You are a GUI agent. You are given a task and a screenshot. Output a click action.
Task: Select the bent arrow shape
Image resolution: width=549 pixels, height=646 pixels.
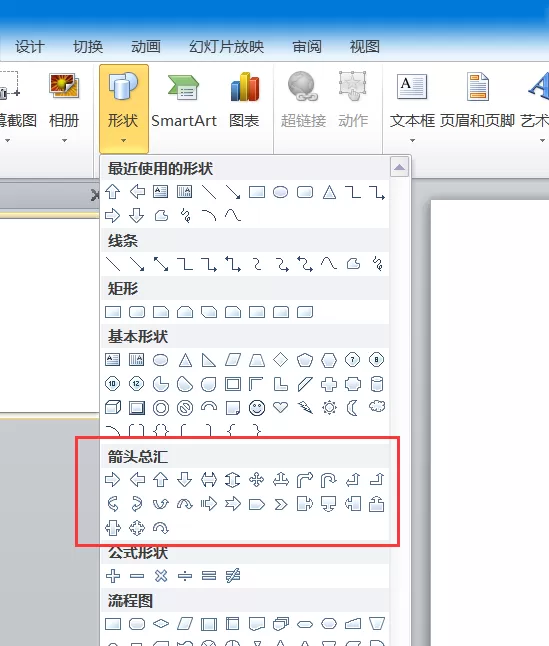click(305, 480)
